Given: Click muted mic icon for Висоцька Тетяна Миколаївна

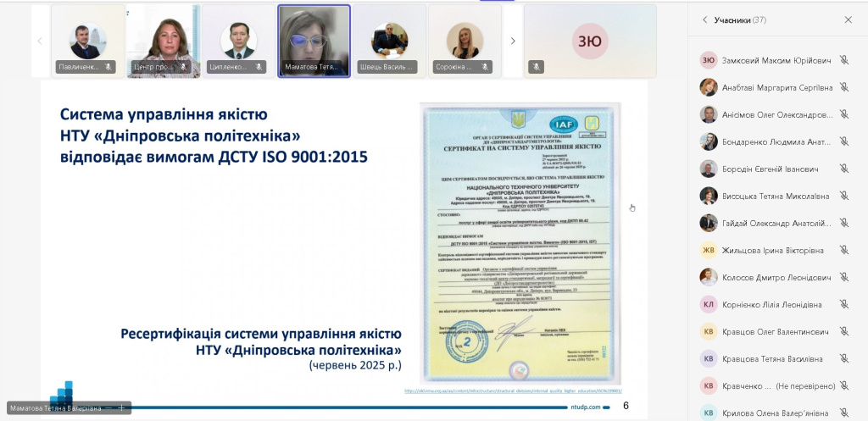Looking at the screenshot, I should [843, 196].
